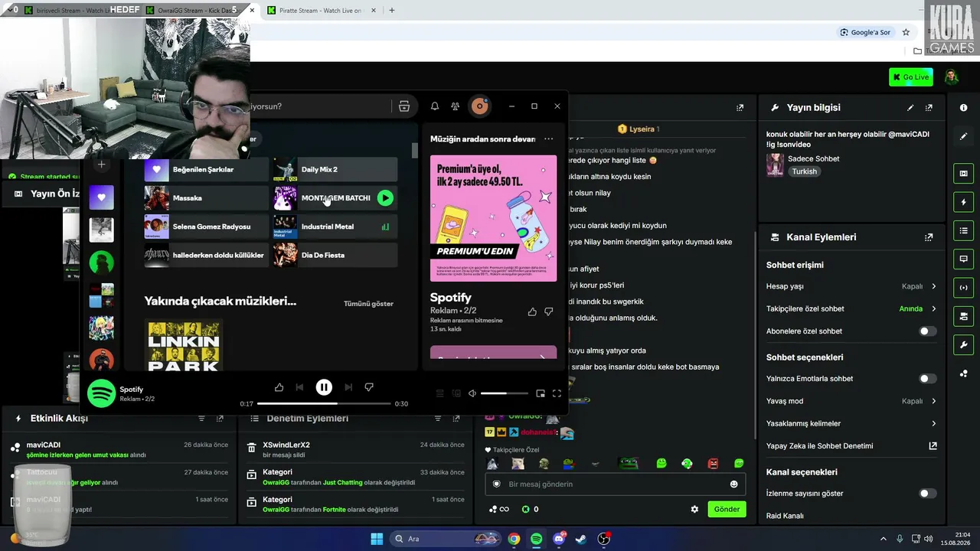Dislike the ad in Spotify's bottom player bar

[x=369, y=388]
